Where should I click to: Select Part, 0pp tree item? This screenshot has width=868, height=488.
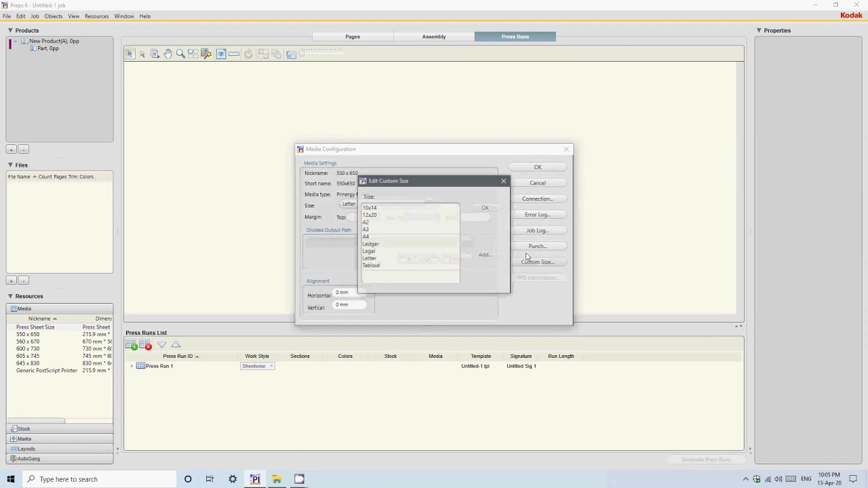coord(48,49)
